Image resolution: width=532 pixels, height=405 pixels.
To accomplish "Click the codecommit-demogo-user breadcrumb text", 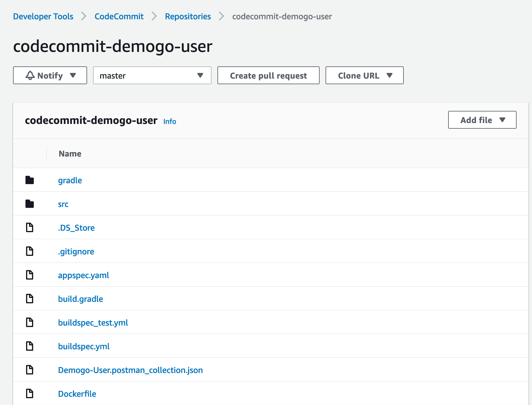I will [282, 16].
